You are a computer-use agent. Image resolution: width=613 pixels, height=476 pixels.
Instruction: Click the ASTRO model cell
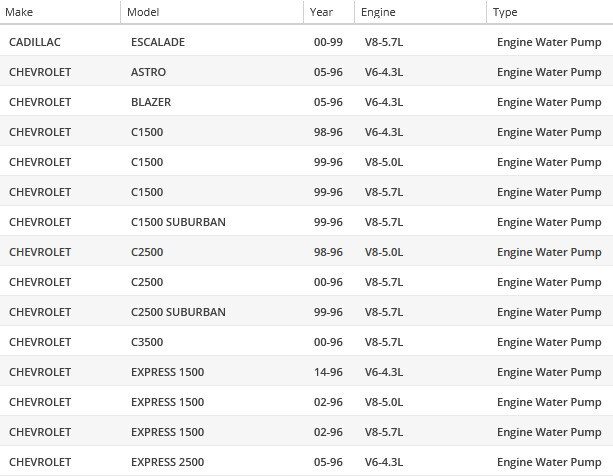pos(148,72)
